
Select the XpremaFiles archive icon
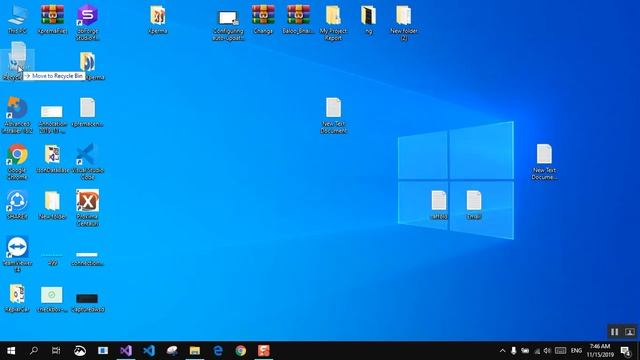coord(52,19)
